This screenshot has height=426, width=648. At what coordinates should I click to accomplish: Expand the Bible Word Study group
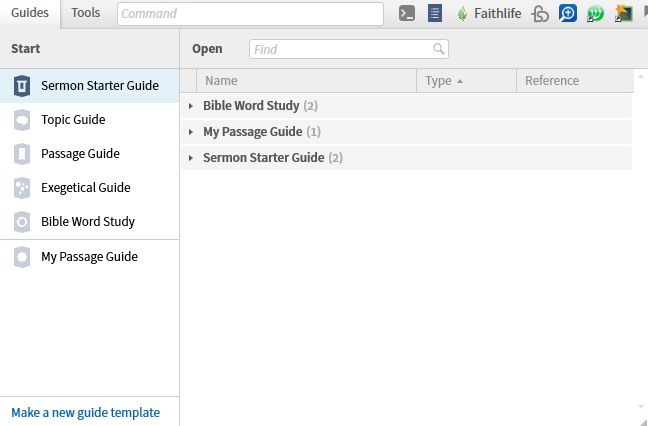point(191,106)
